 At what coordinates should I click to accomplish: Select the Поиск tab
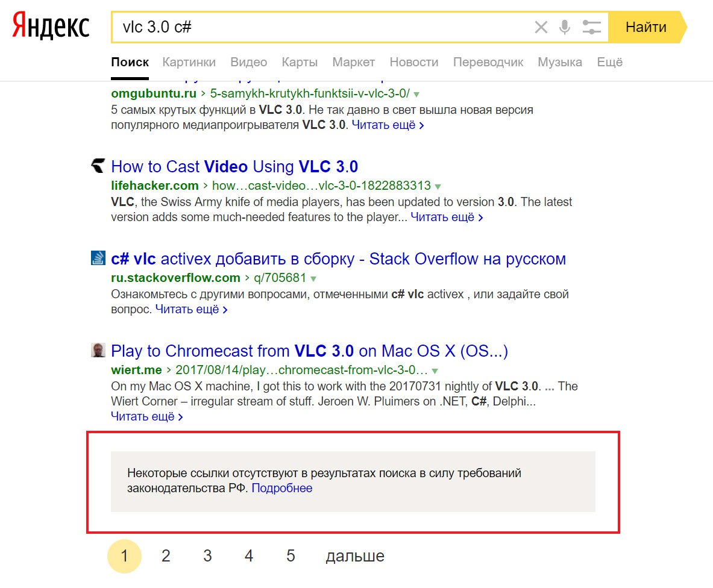point(130,62)
